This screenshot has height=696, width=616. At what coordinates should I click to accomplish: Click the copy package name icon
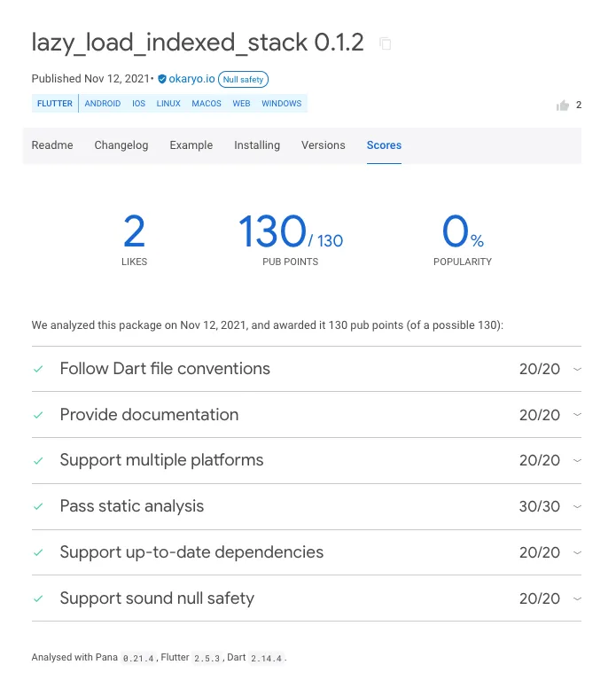tap(385, 43)
